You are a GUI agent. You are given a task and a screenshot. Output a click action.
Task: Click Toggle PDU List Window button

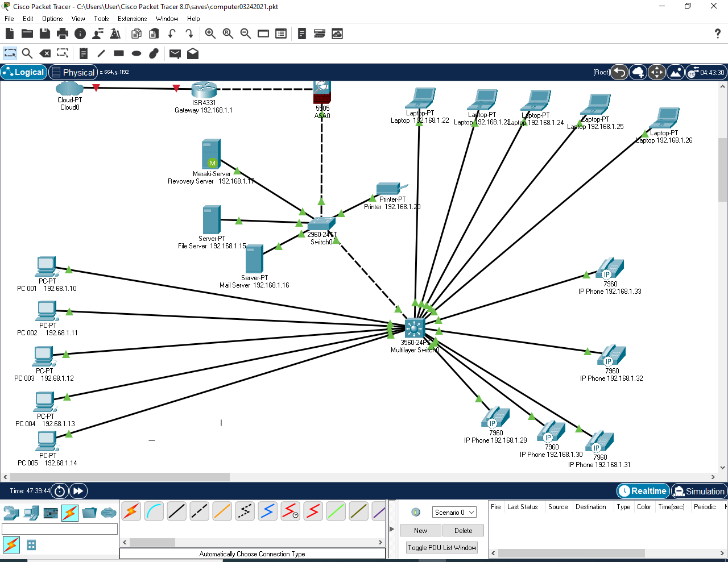pos(442,548)
